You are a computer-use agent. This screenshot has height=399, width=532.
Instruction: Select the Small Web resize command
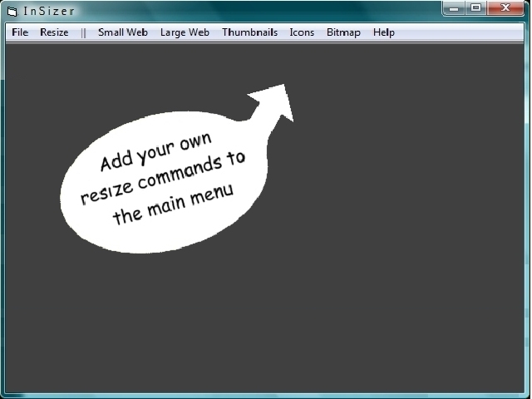[x=123, y=32]
